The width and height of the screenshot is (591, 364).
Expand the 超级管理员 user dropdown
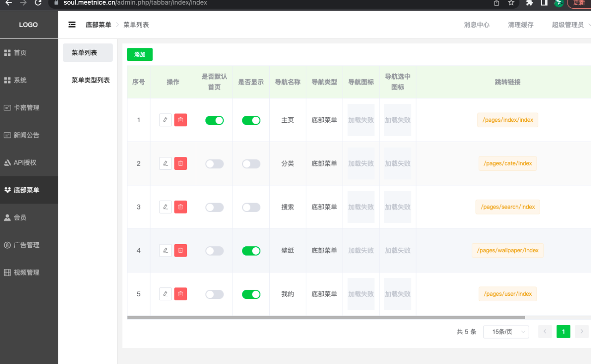(x=571, y=25)
